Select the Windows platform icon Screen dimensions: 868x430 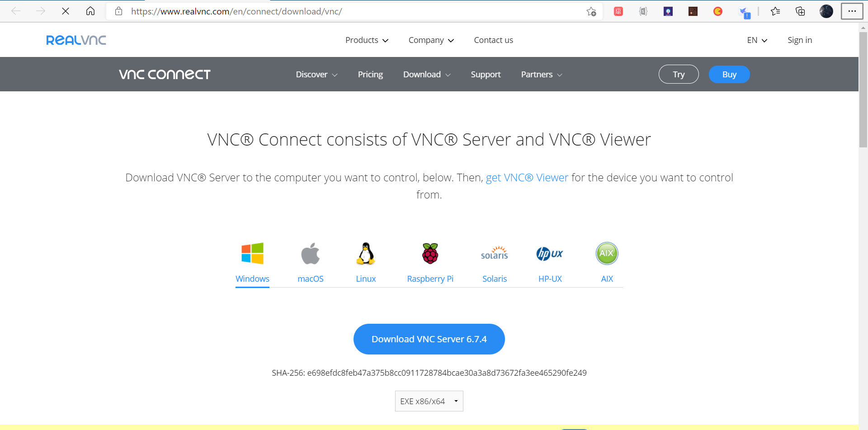pyautogui.click(x=252, y=254)
